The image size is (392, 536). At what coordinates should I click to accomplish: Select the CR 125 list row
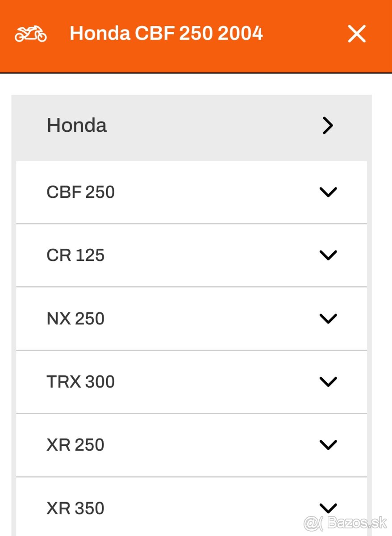pos(192,255)
